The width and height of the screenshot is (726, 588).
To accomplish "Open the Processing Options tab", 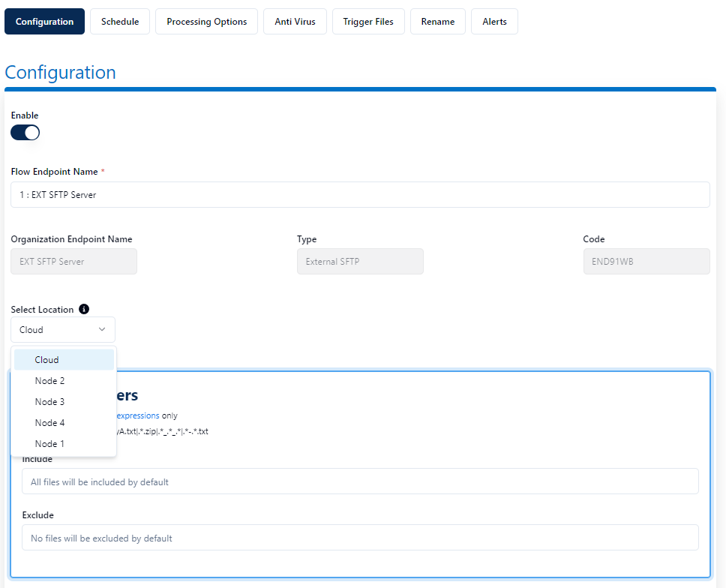I will point(206,22).
